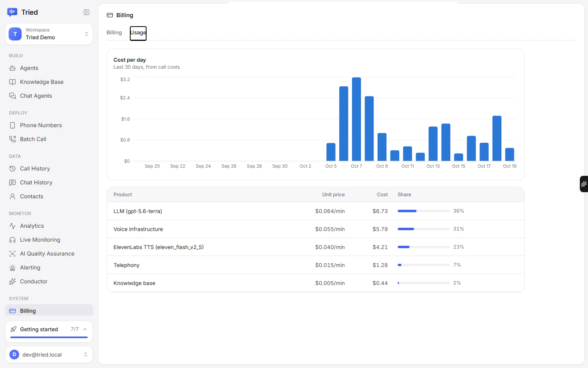Click the Contacts person icon

13,196
